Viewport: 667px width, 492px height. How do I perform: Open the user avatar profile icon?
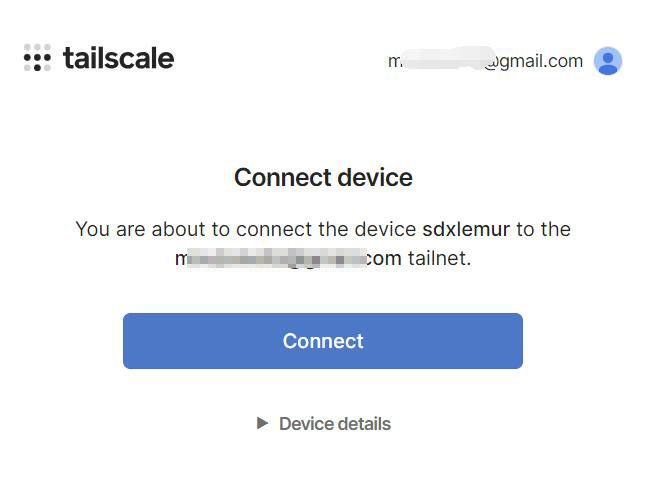608,61
